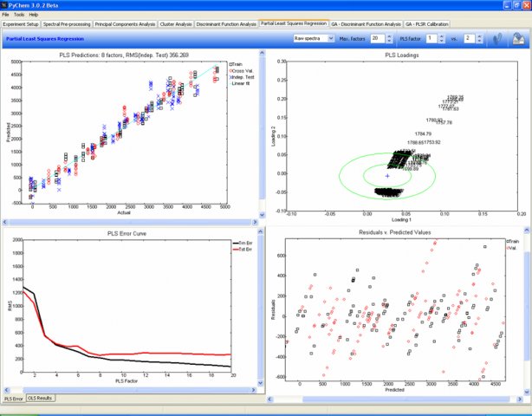Restore down the PyChem window
This screenshot has height=416, width=532.
516,5
